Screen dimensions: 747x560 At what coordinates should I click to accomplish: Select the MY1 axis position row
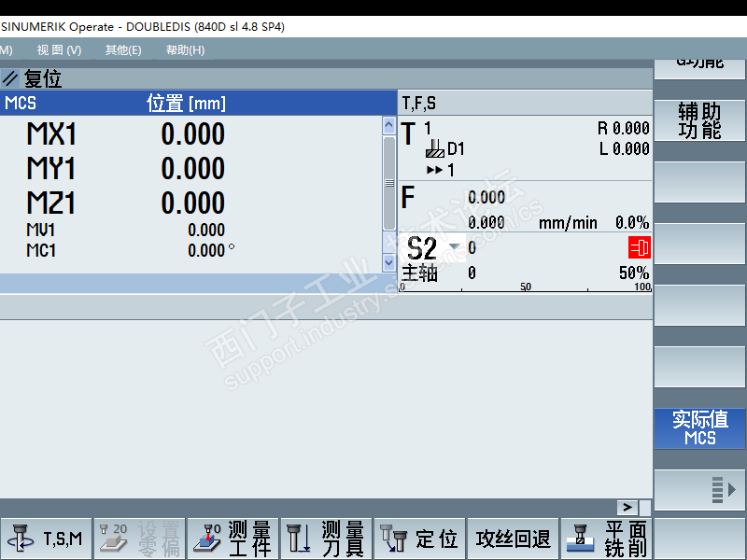click(x=190, y=168)
